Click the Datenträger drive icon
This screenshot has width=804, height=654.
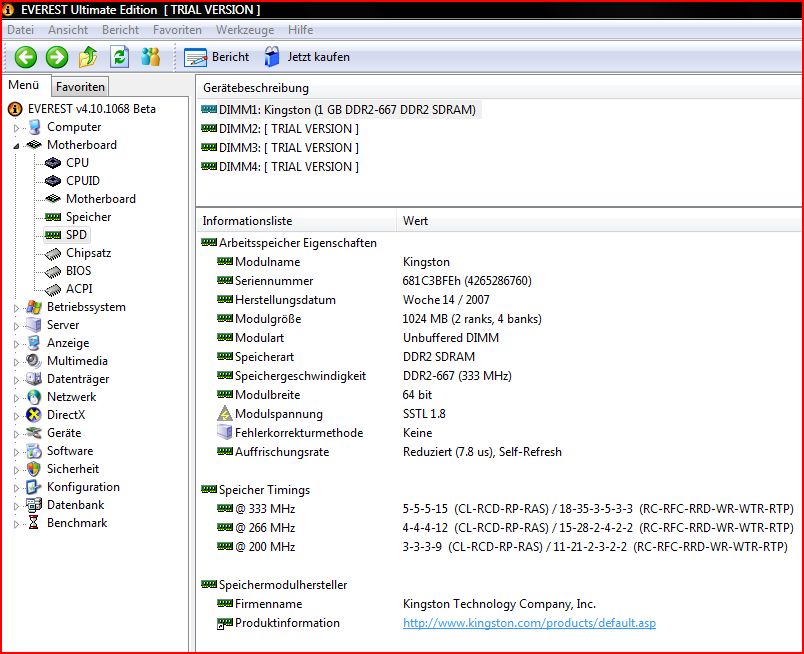(34, 379)
